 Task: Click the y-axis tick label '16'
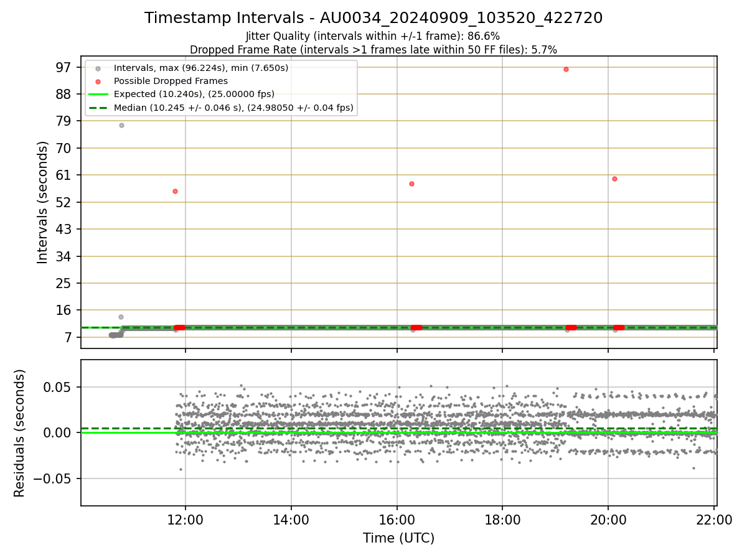click(65, 310)
